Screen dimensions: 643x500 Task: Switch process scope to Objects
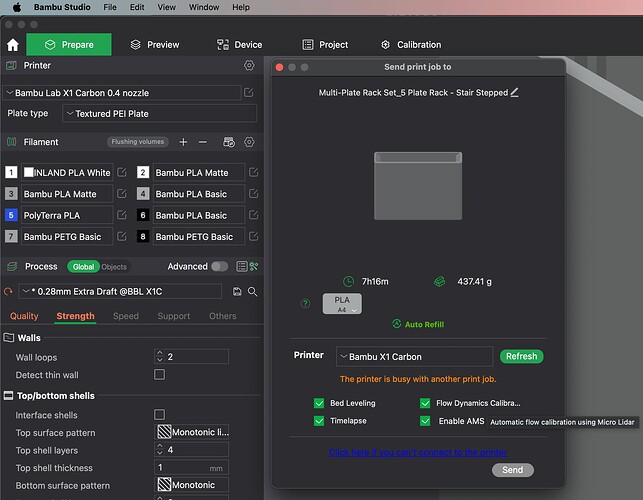pyautogui.click(x=114, y=267)
